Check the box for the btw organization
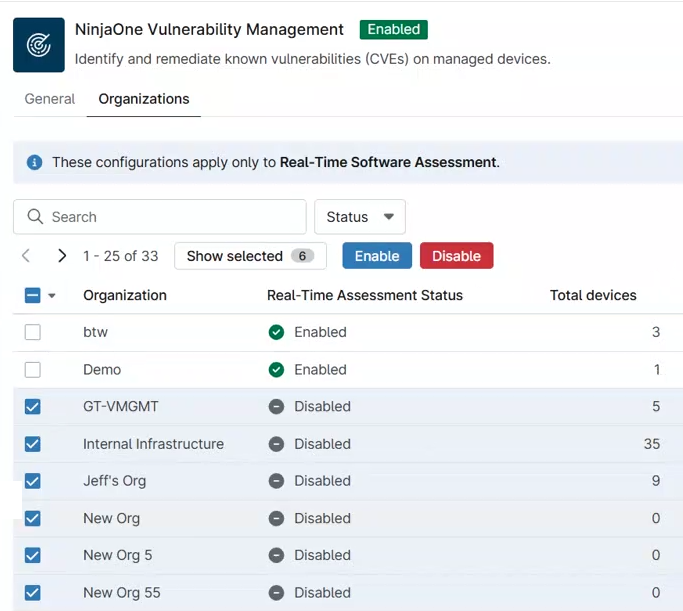683x611 pixels. click(x=33, y=332)
